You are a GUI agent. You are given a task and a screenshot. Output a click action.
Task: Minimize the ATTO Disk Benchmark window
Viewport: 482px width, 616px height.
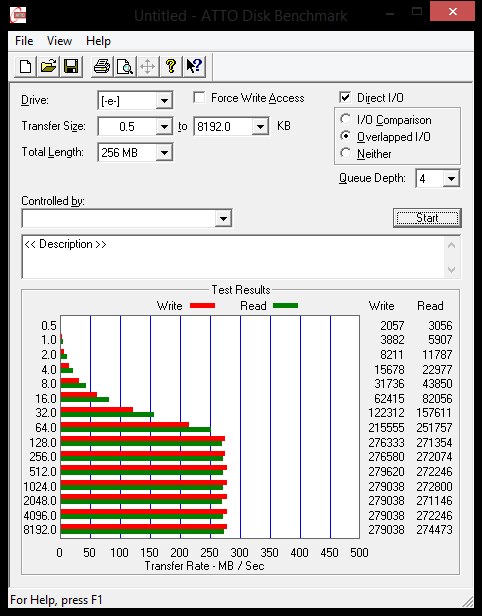click(x=390, y=13)
